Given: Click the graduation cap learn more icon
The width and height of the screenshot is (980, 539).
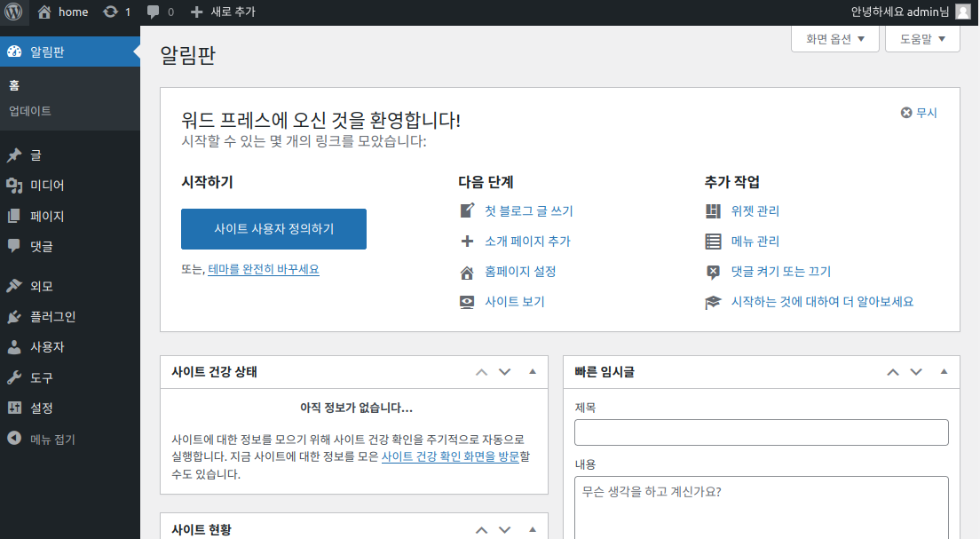Looking at the screenshot, I should click(713, 303).
